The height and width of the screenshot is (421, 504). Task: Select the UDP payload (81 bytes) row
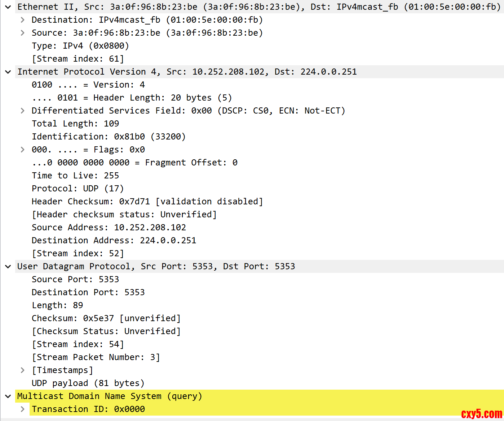click(88, 383)
